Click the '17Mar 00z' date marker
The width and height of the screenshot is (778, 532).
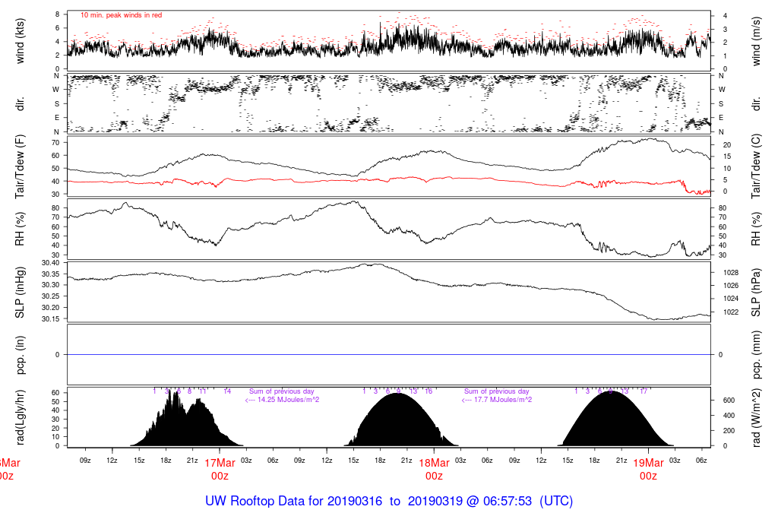coord(220,470)
